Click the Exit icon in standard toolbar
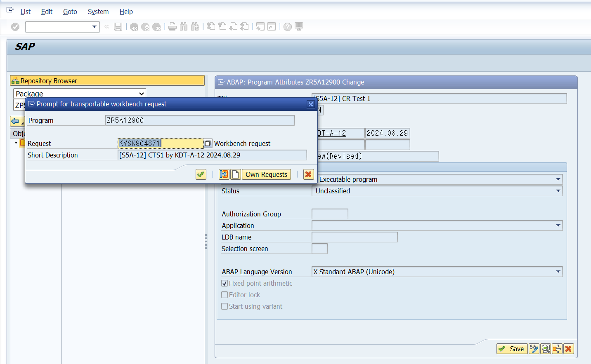Screen dimensions: 591x364 coord(145,27)
